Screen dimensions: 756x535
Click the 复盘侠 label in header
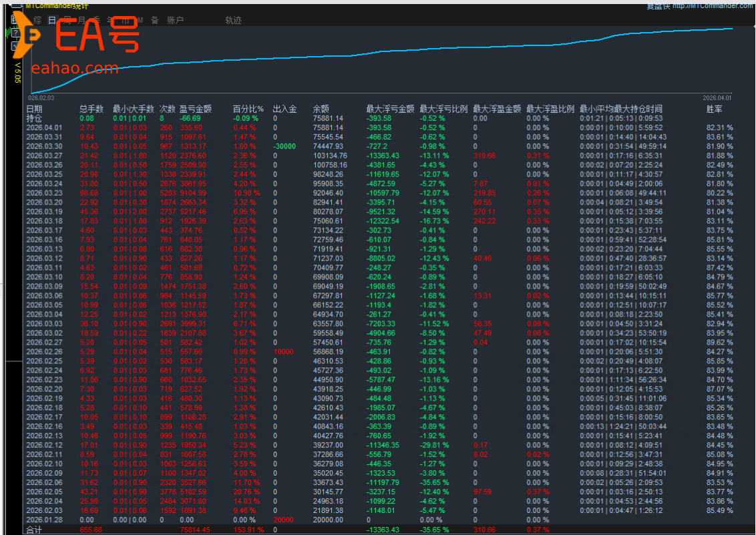[658, 6]
